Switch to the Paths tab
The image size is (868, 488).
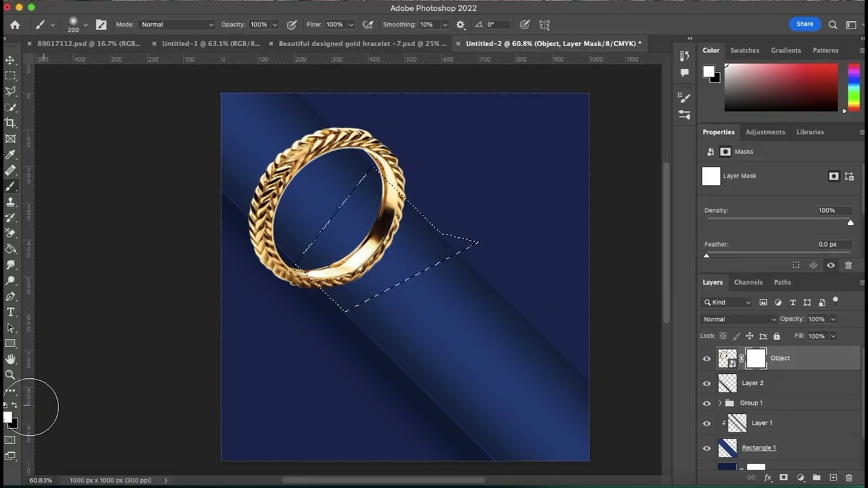783,283
